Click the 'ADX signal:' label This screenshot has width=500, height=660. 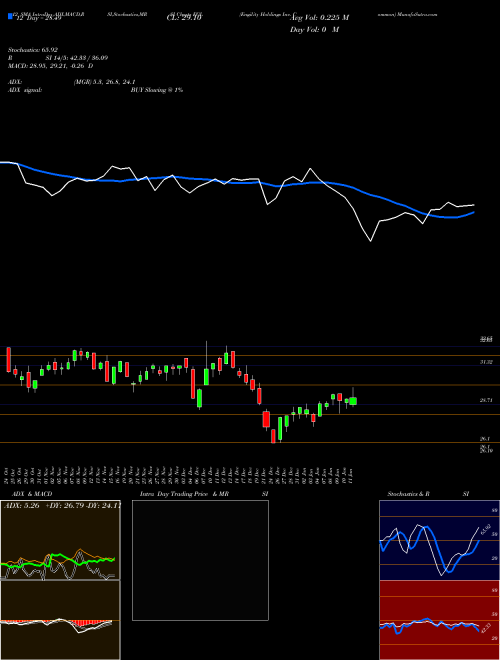point(25,90)
